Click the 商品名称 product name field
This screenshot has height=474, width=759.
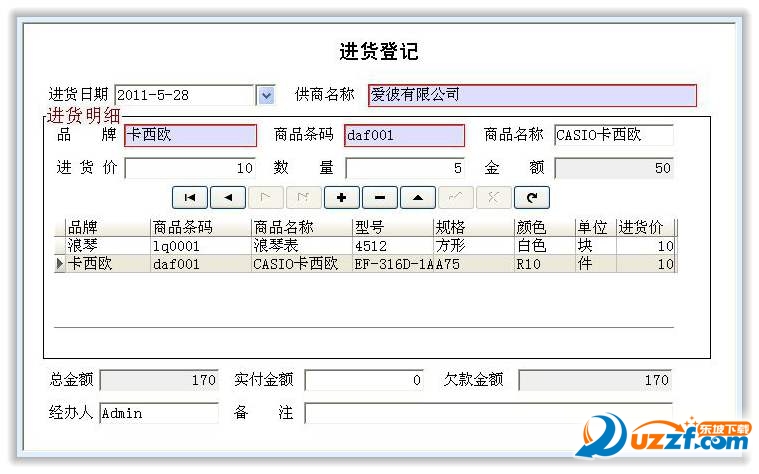point(613,135)
